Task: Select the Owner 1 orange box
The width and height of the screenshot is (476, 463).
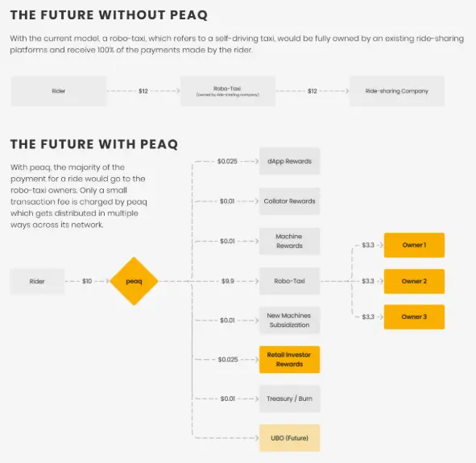Action: pos(414,245)
